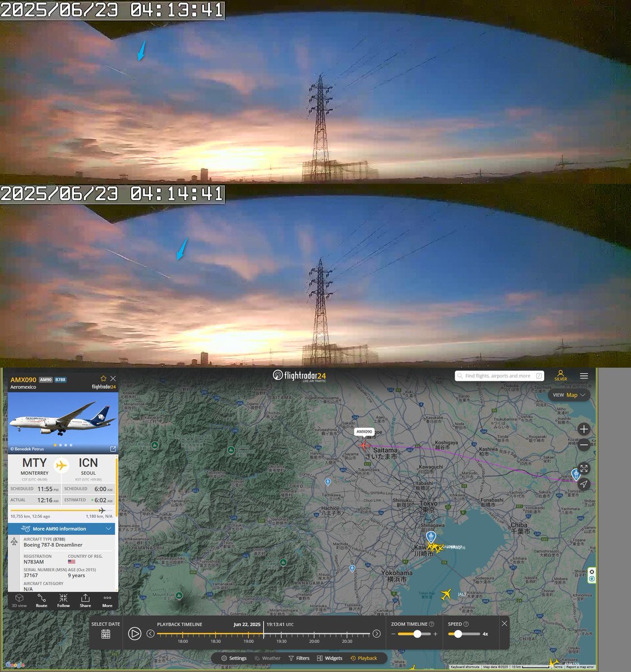Image resolution: width=631 pixels, height=672 pixels.
Task: Toggle Playback mode
Action: 364,658
